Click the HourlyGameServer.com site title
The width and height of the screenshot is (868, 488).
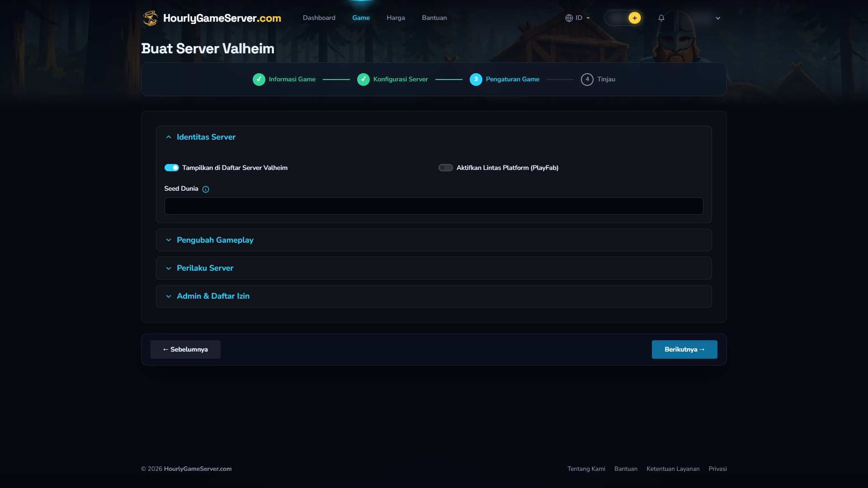[x=222, y=18]
